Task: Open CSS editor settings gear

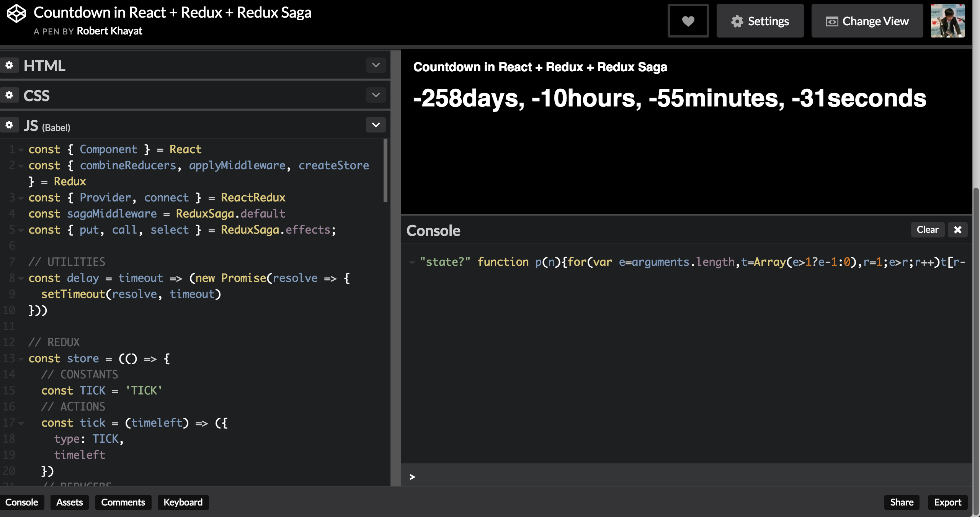Action: pyautogui.click(x=9, y=95)
